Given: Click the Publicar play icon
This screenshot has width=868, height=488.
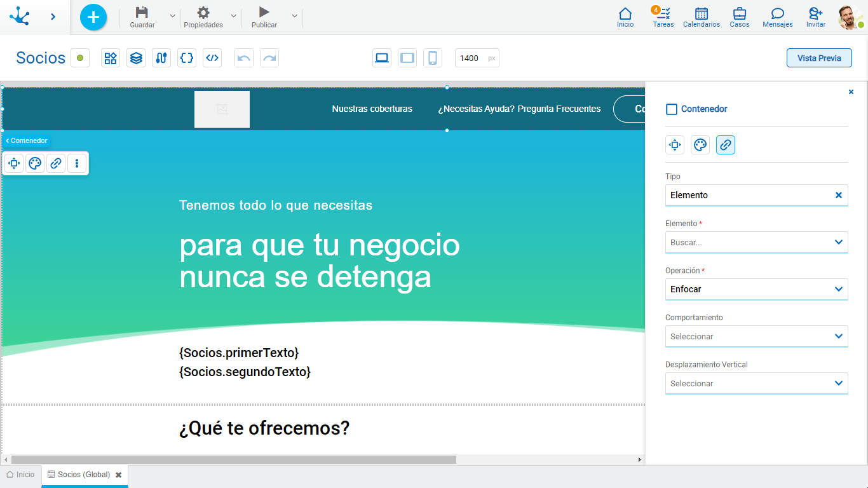Looking at the screenshot, I should 264,12.
